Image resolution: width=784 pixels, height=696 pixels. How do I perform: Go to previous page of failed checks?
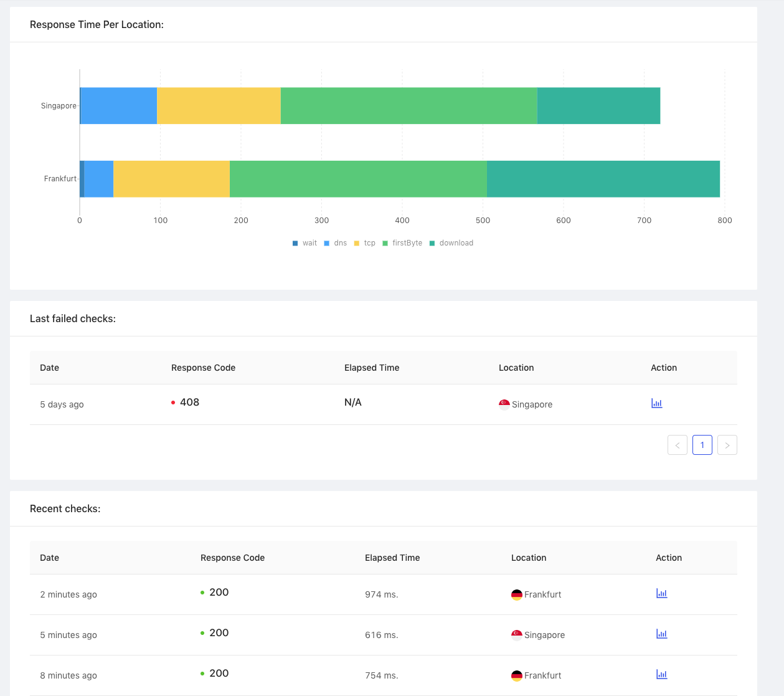pos(678,445)
